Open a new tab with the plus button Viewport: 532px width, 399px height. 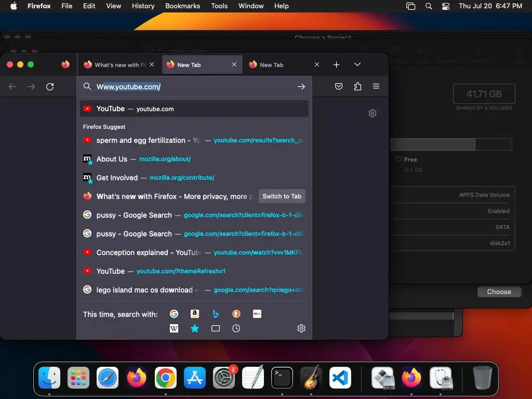click(x=336, y=64)
